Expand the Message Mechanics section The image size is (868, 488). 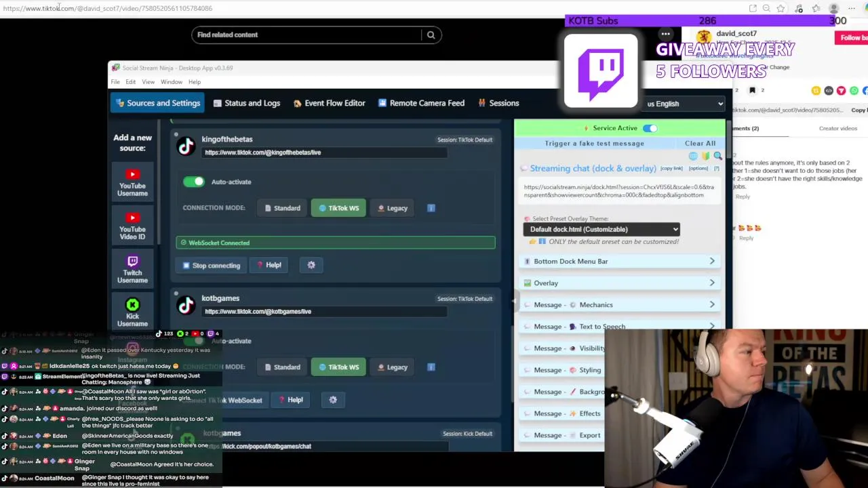(x=620, y=305)
